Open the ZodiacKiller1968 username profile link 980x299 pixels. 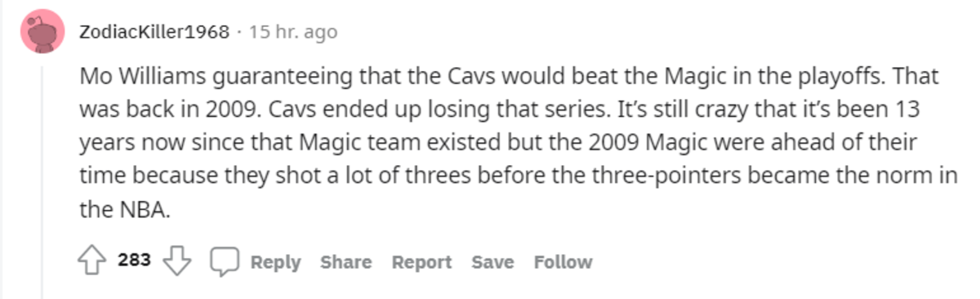point(154,32)
